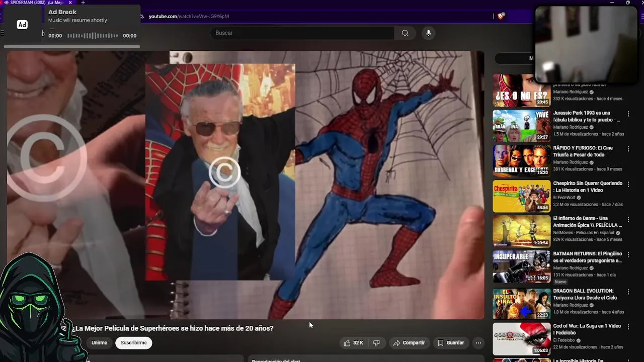Click Mariano Rodríguez under Batman Returns video

571,268
